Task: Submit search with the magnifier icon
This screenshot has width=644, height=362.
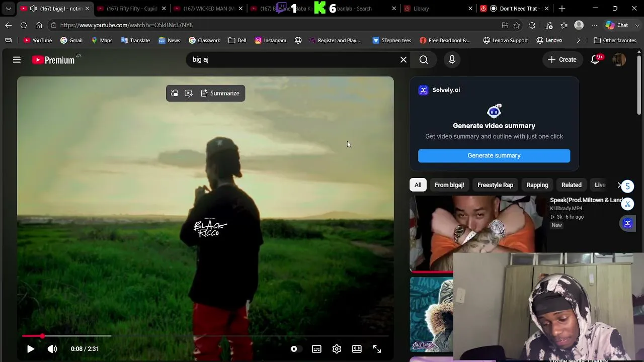Action: tap(424, 60)
